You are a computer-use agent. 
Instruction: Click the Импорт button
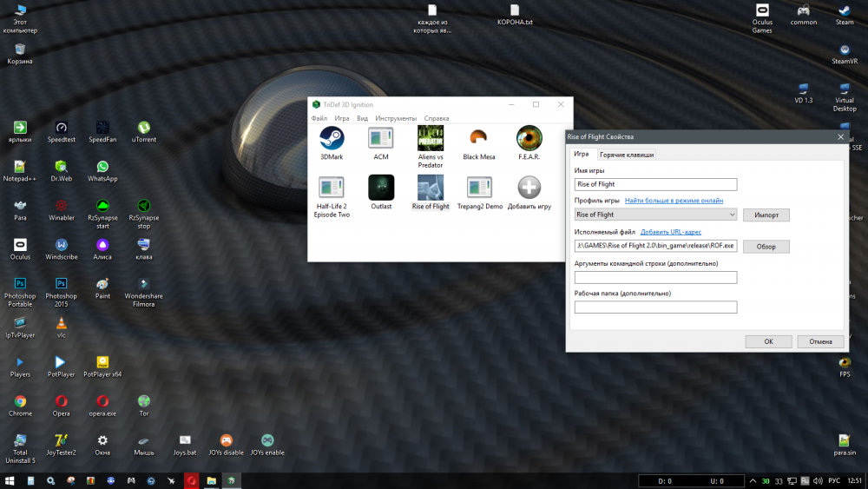tap(766, 215)
